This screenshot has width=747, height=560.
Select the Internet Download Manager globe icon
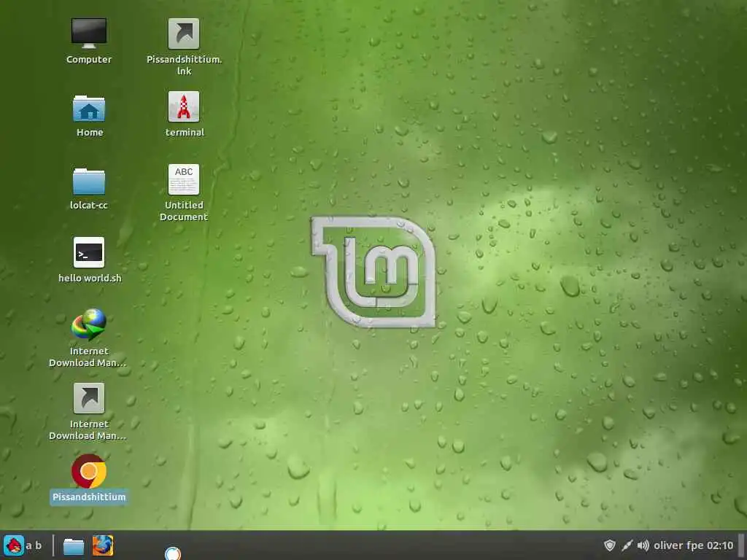[89, 324]
